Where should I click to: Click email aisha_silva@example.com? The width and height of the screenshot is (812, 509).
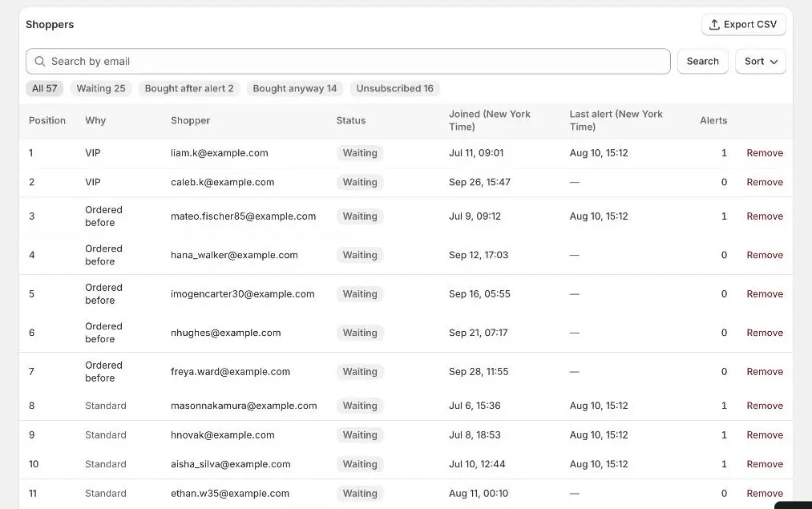click(x=230, y=464)
